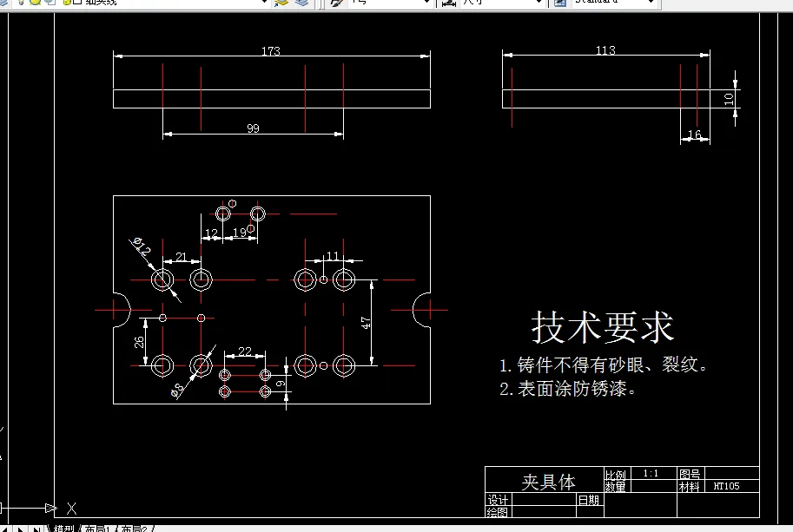Click the Layer Previous icon
The height and width of the screenshot is (532, 793).
coord(300,4)
